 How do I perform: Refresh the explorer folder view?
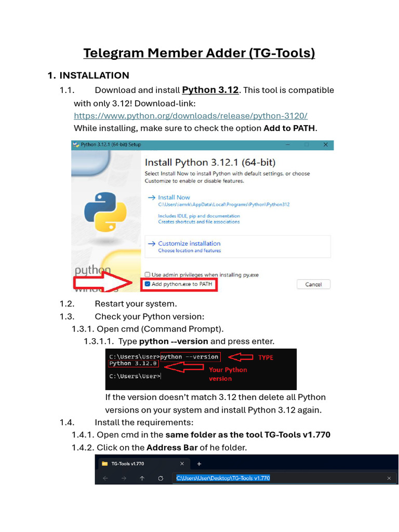[161, 478]
